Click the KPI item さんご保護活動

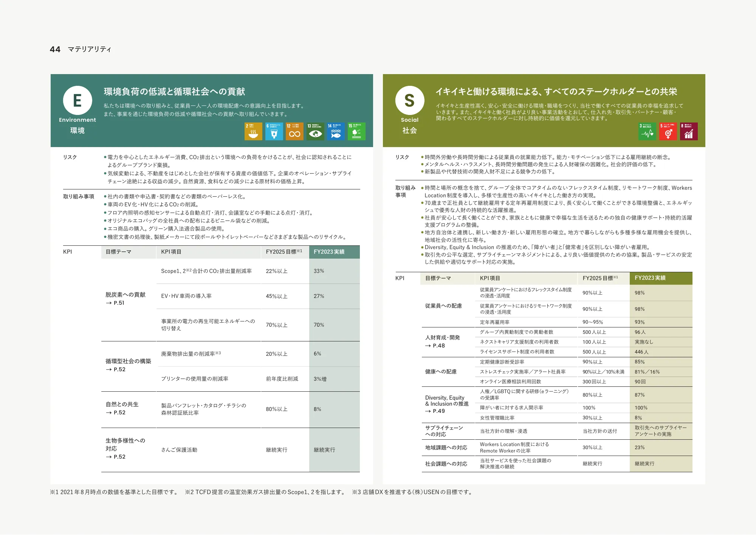point(179,450)
